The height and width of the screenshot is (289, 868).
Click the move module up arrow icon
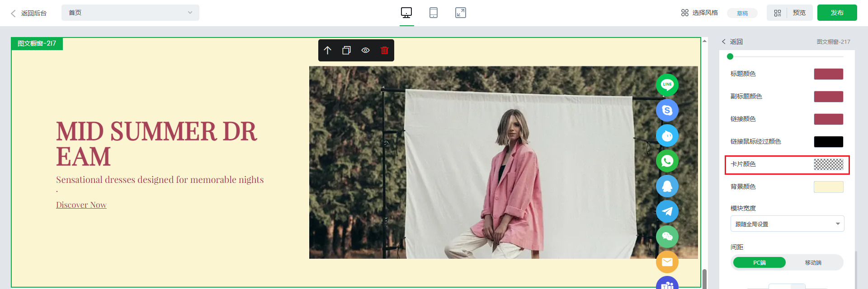[x=328, y=51]
